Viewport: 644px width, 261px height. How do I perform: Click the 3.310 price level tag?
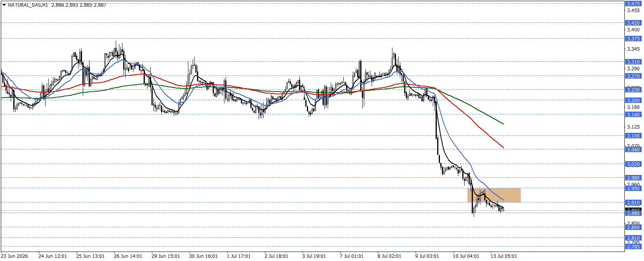(633, 62)
